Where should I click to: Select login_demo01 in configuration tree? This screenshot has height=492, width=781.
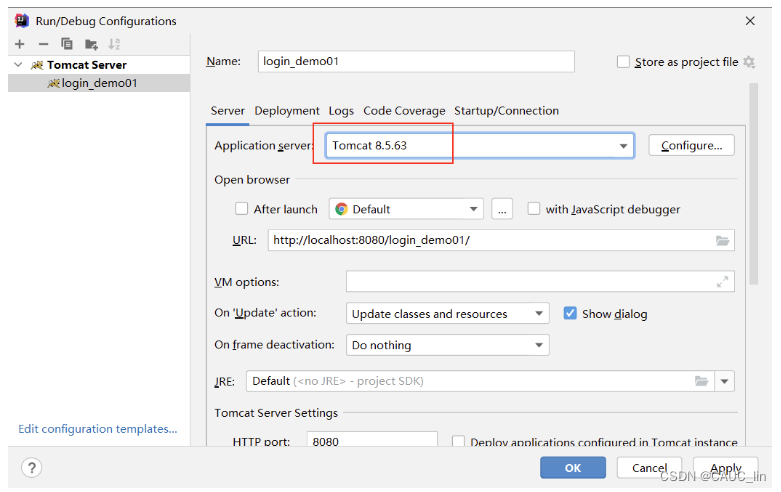99,83
